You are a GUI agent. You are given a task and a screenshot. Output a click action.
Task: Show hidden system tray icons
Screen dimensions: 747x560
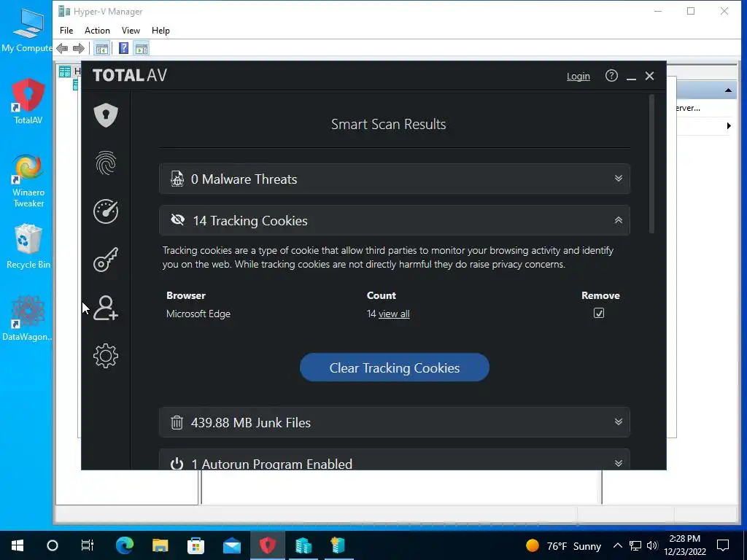pyautogui.click(x=617, y=545)
